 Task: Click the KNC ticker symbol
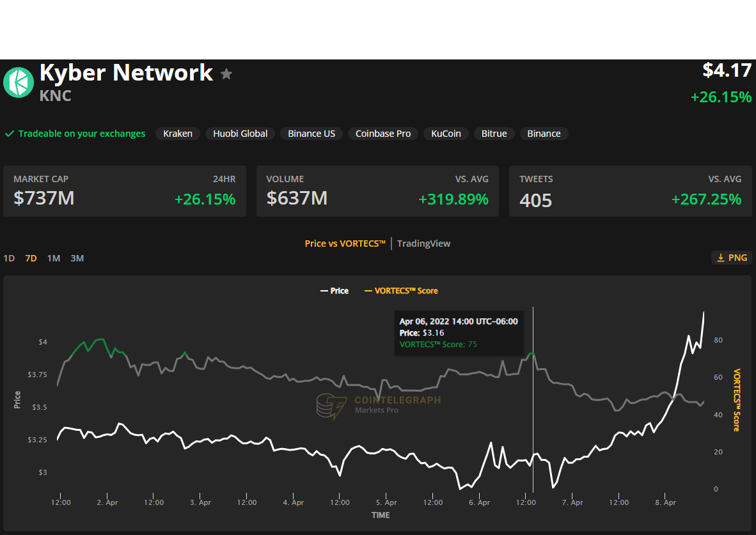click(x=56, y=96)
